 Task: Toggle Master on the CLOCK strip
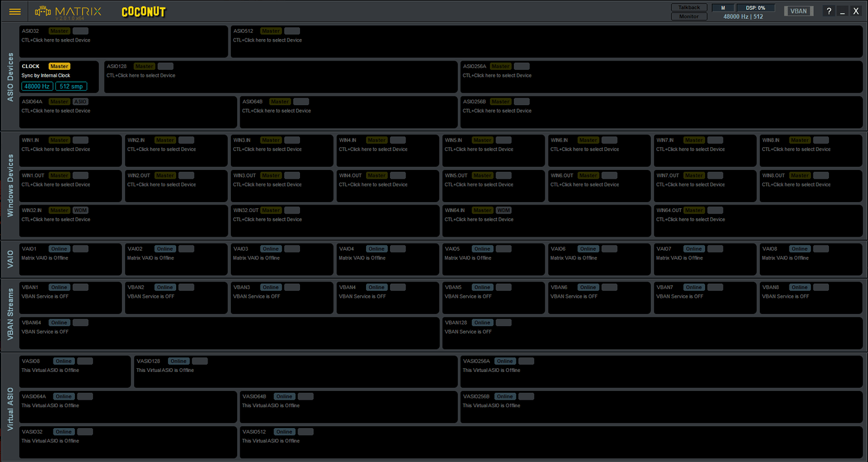pos(59,66)
